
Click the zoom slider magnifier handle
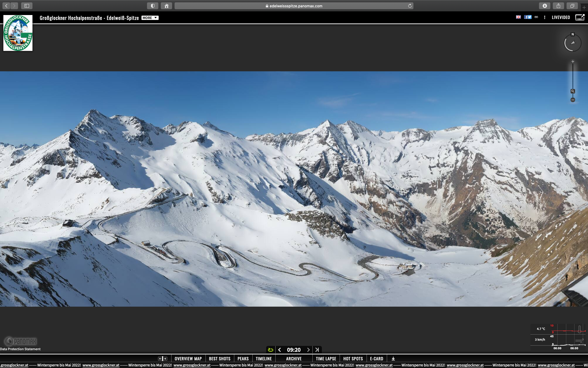(x=573, y=91)
